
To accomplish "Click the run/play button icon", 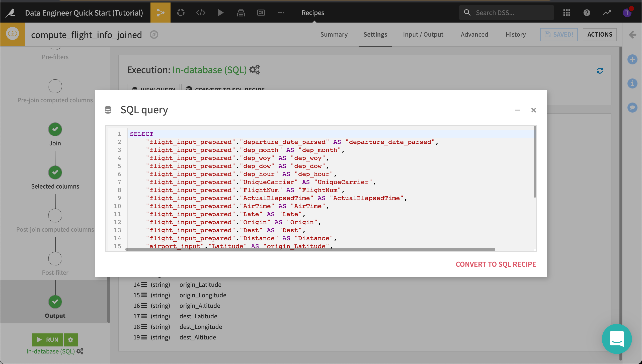I will (x=220, y=13).
